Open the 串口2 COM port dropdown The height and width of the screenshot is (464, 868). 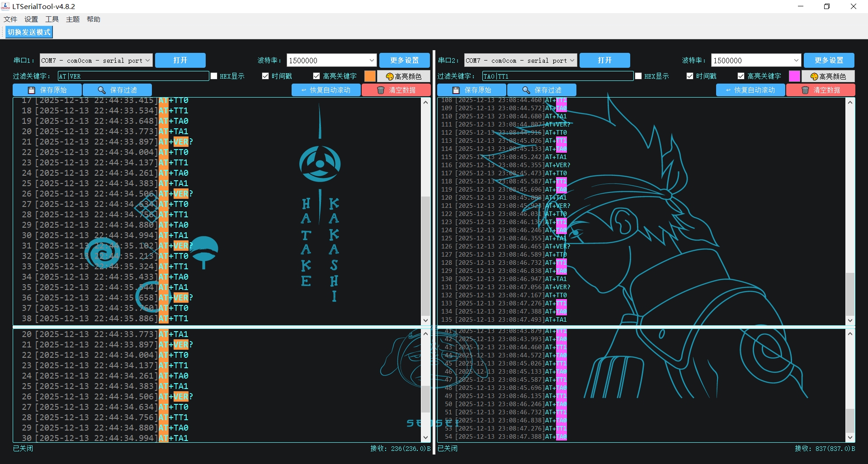tap(520, 60)
